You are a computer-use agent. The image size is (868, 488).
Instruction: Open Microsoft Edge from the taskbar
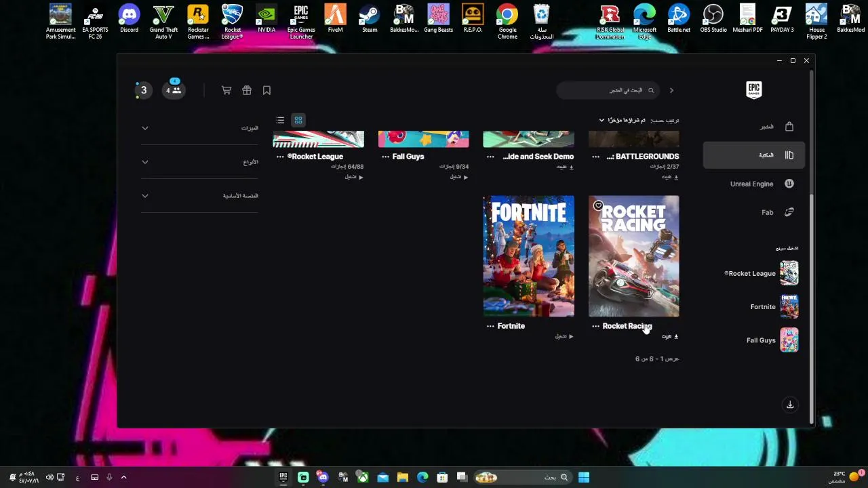pos(422,477)
